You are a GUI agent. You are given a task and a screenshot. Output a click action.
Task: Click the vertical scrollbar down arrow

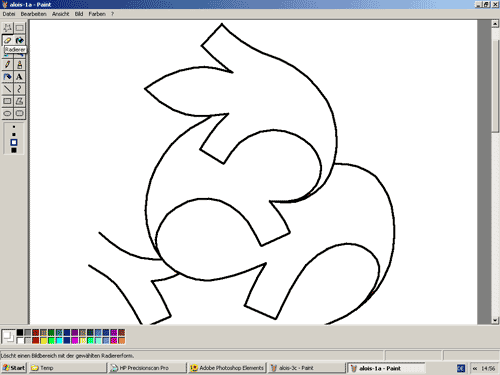(x=495, y=320)
